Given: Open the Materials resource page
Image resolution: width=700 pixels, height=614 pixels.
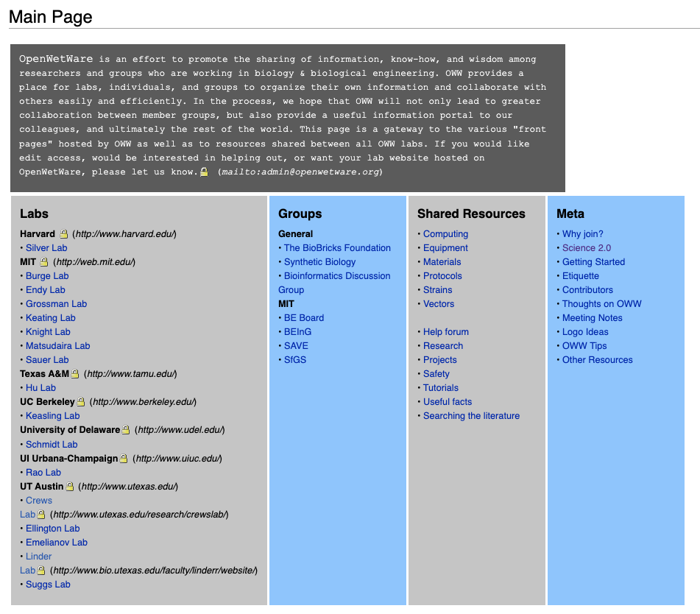Looking at the screenshot, I should [x=442, y=261].
